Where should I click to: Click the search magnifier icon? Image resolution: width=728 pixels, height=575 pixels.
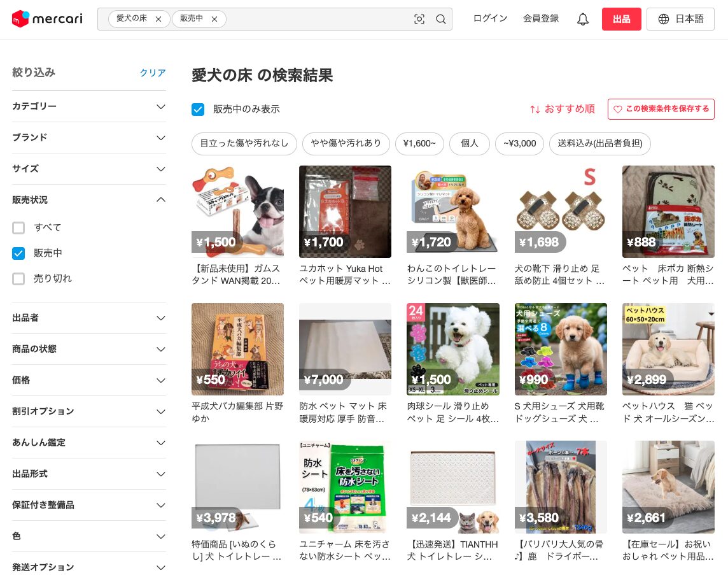tap(441, 19)
